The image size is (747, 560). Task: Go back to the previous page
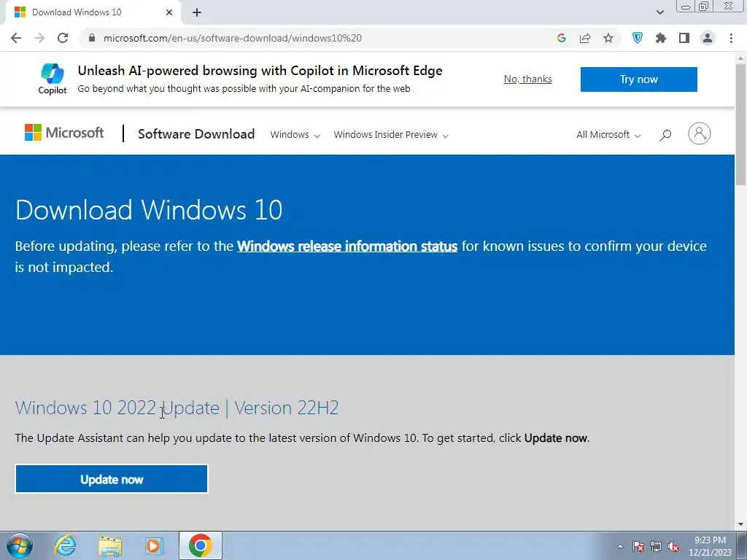pyautogui.click(x=16, y=38)
